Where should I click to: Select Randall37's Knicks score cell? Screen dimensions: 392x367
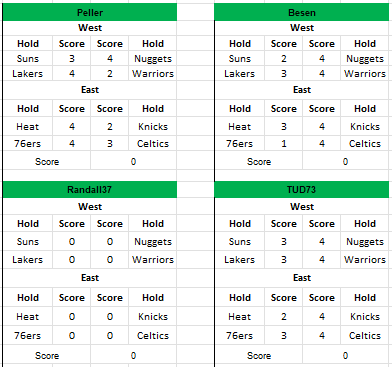(x=110, y=316)
